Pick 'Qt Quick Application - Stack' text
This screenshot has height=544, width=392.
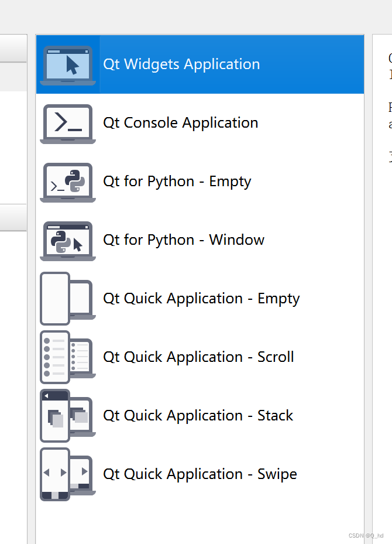(198, 416)
